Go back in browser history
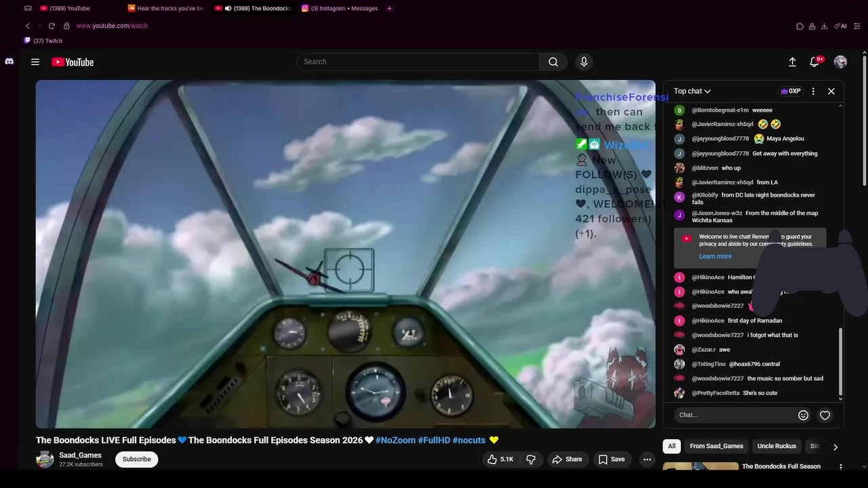Screen dimensions: 868x488 click(x=27, y=26)
